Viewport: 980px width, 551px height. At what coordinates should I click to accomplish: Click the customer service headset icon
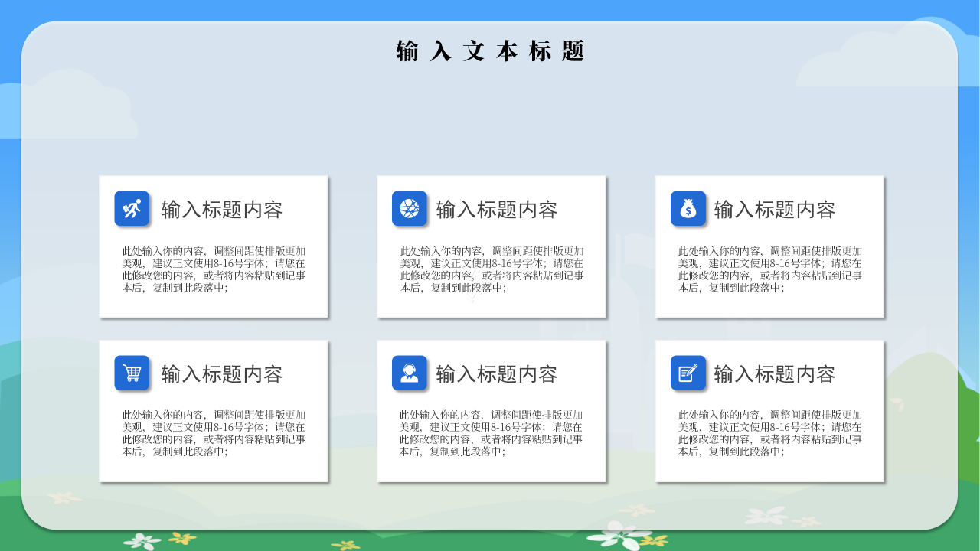click(x=410, y=373)
